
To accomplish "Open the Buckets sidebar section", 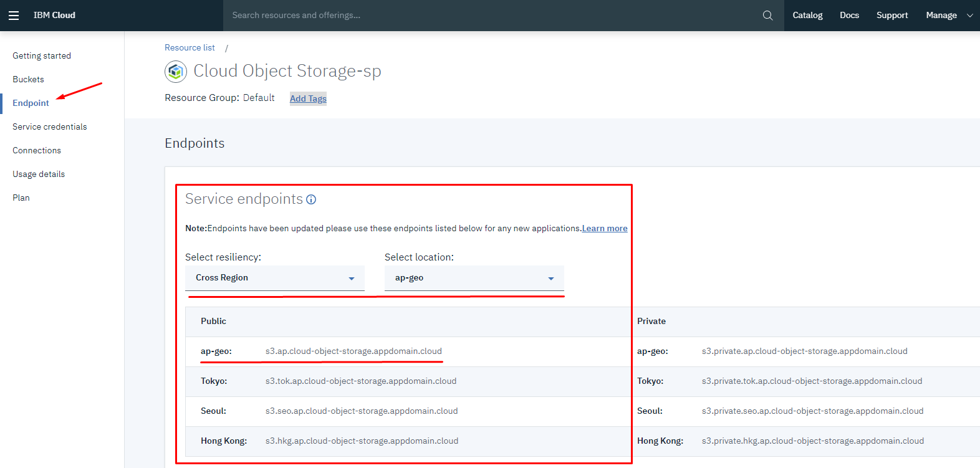I will tap(28, 79).
